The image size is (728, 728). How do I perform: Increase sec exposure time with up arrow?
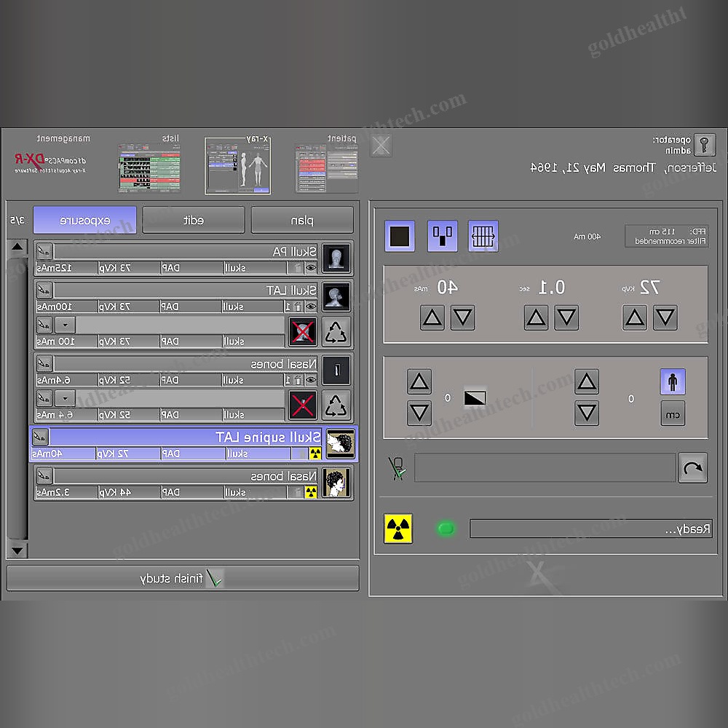(x=536, y=317)
